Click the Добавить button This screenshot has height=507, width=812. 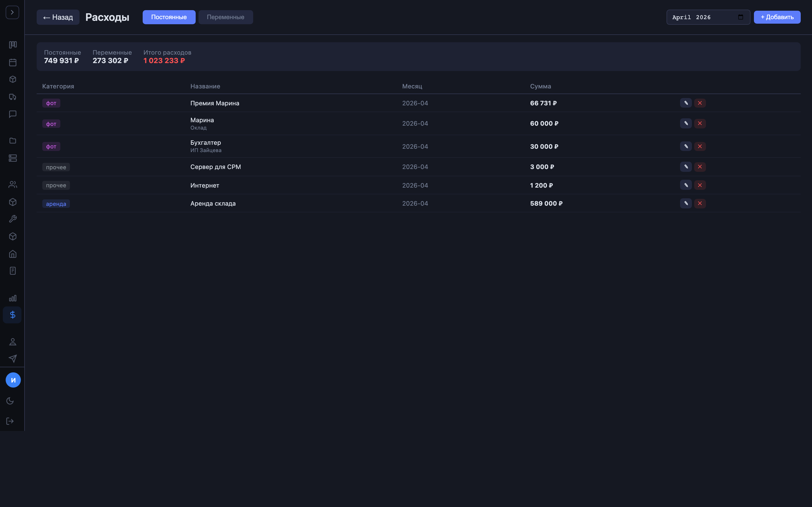(x=777, y=17)
